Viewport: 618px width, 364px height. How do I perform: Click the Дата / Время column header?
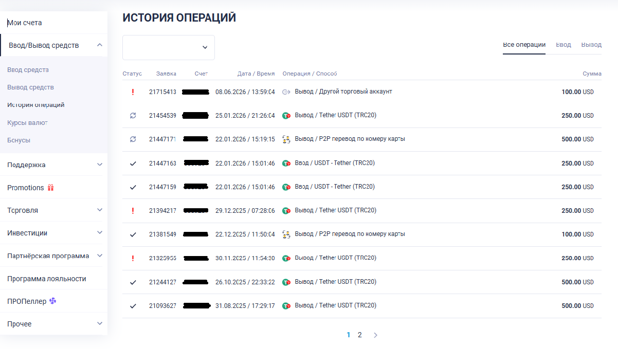point(256,74)
